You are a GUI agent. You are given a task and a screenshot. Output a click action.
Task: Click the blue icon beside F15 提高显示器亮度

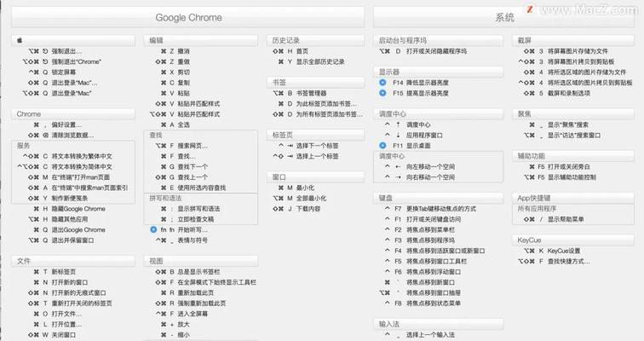[382, 93]
